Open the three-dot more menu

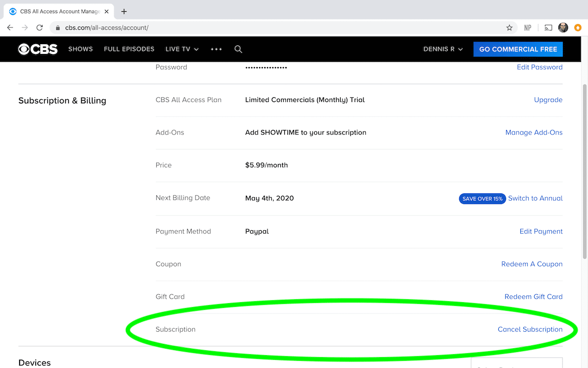click(x=216, y=49)
